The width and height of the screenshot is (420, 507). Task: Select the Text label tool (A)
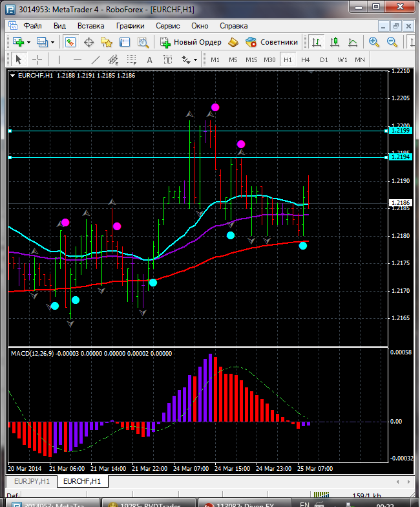[150, 59]
